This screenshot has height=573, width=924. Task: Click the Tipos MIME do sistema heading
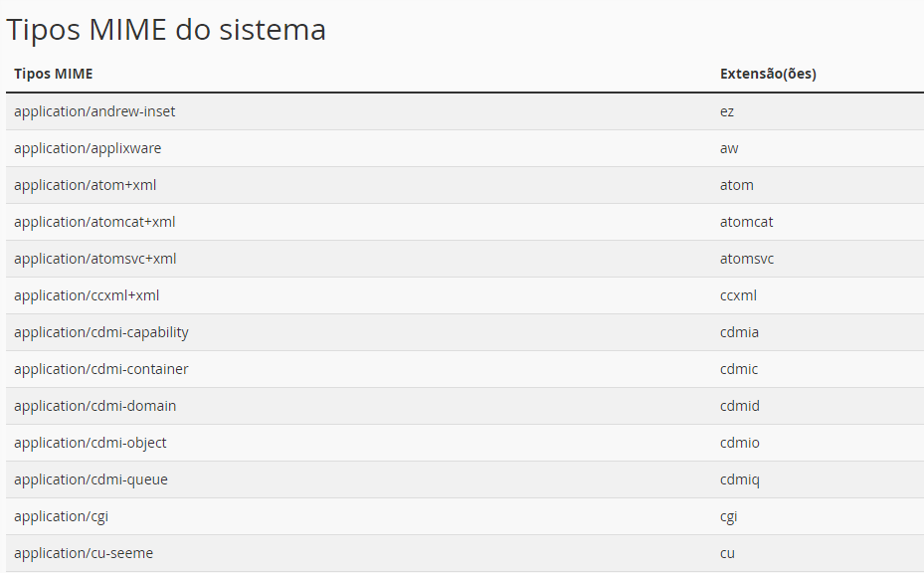(x=166, y=30)
